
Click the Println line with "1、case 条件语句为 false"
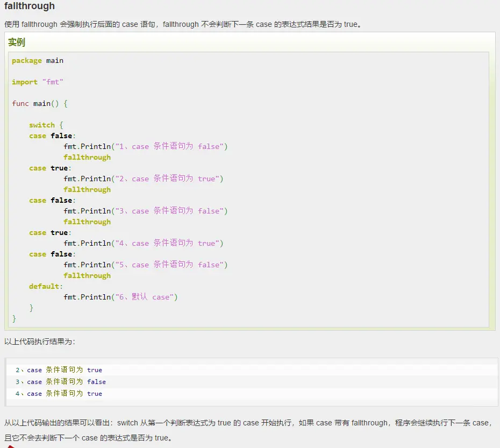(145, 146)
